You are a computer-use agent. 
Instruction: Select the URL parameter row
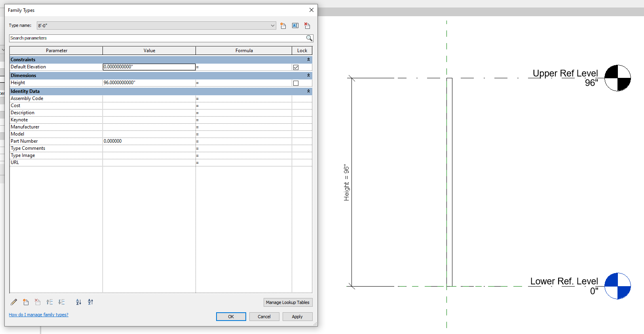[161, 162]
